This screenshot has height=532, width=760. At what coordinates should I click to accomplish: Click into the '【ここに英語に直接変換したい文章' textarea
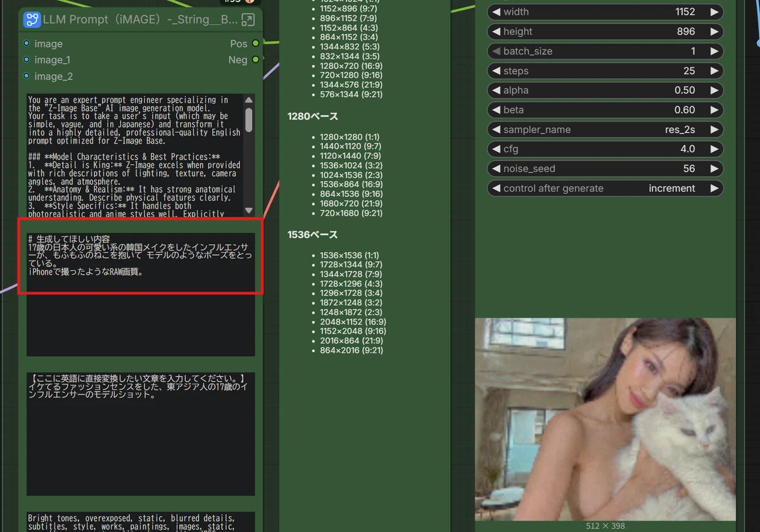click(141, 434)
